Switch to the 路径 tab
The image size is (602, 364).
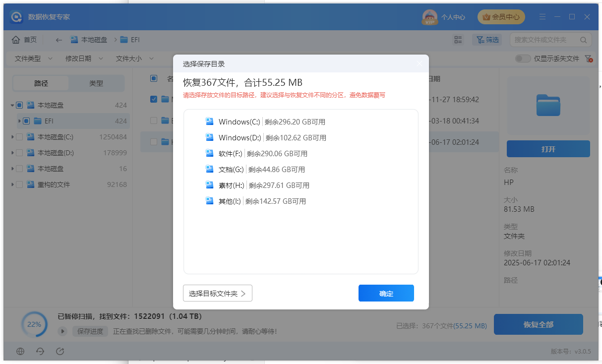[41, 83]
